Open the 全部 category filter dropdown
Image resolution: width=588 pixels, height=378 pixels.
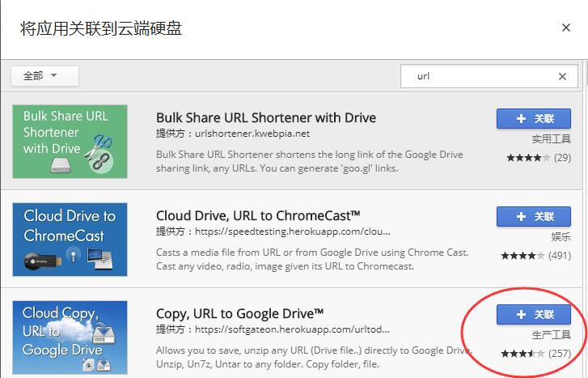[x=44, y=76]
